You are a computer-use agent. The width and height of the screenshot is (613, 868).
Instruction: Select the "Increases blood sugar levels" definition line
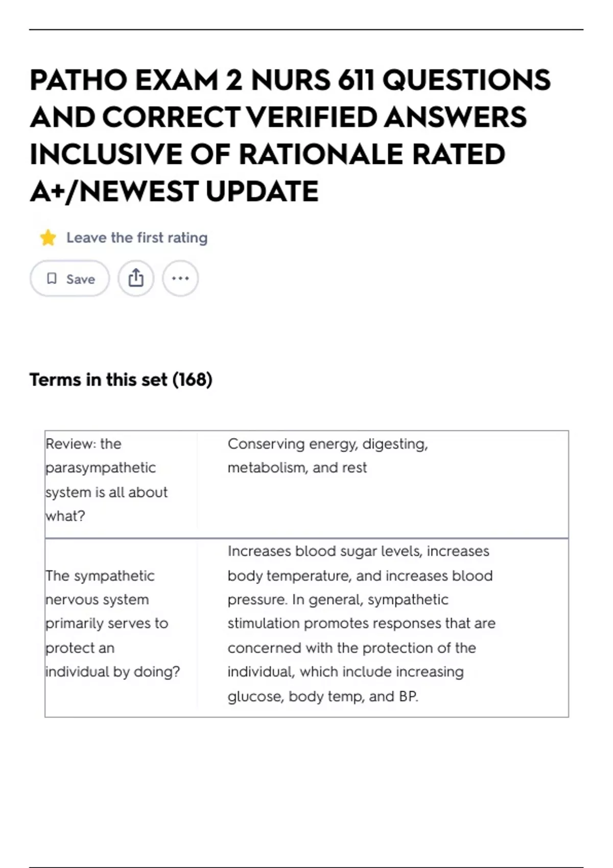358,551
